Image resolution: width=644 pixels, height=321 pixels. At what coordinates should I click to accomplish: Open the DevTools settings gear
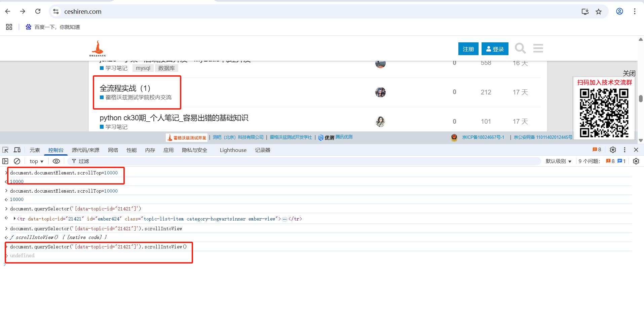click(613, 150)
